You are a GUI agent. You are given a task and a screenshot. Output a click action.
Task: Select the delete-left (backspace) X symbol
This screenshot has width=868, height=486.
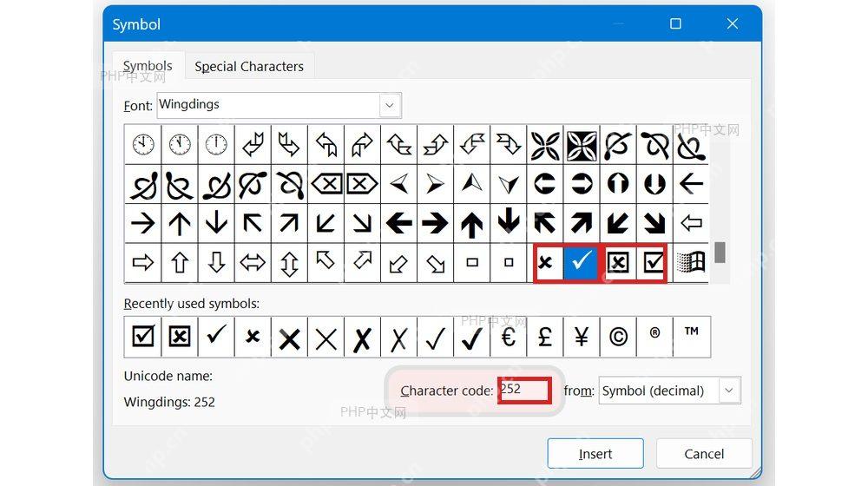point(326,183)
